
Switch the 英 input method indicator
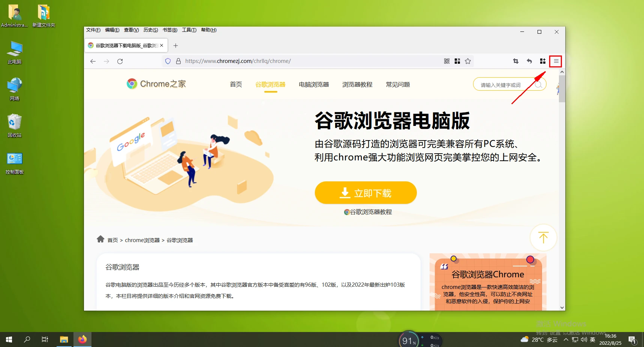pyautogui.click(x=593, y=340)
